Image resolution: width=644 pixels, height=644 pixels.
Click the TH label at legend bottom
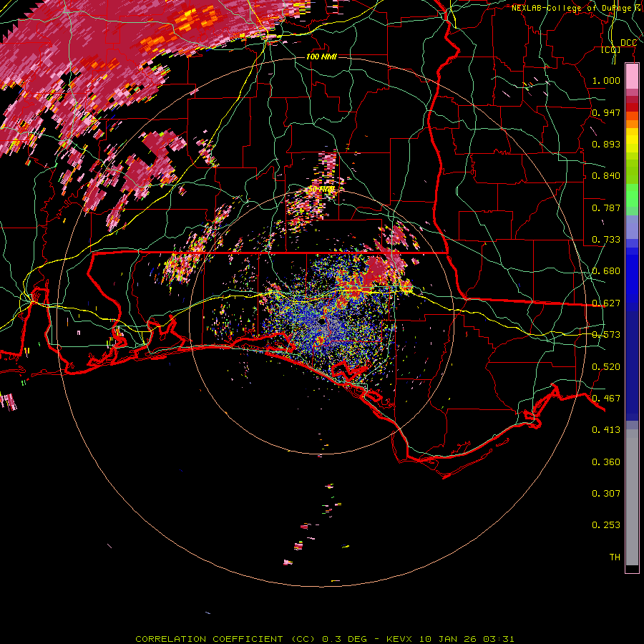615,557
